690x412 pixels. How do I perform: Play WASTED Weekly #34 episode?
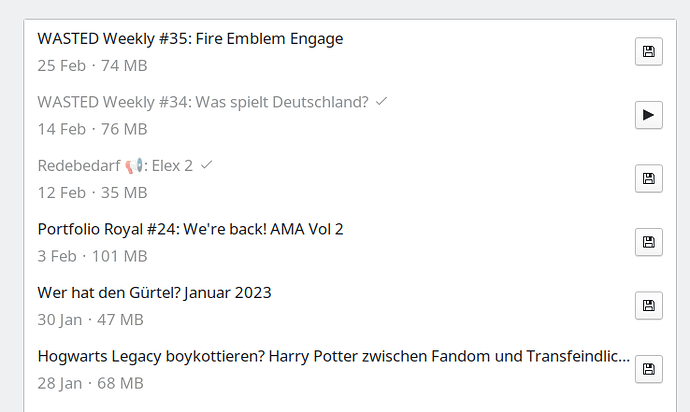(649, 115)
